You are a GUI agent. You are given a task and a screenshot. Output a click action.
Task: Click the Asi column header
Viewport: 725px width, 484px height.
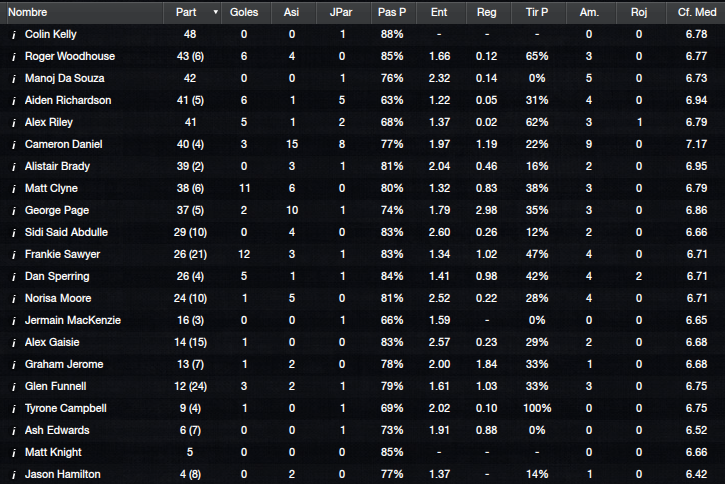coord(291,12)
